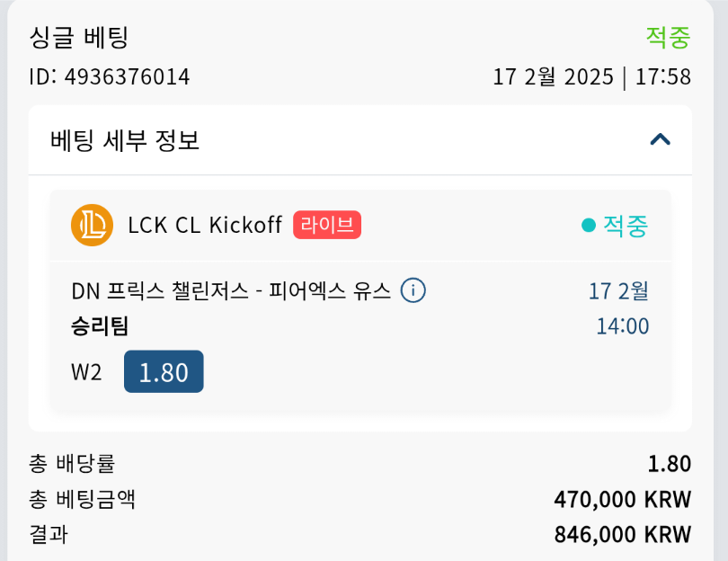Open the match info circle icon
This screenshot has height=561, width=728.
(413, 291)
